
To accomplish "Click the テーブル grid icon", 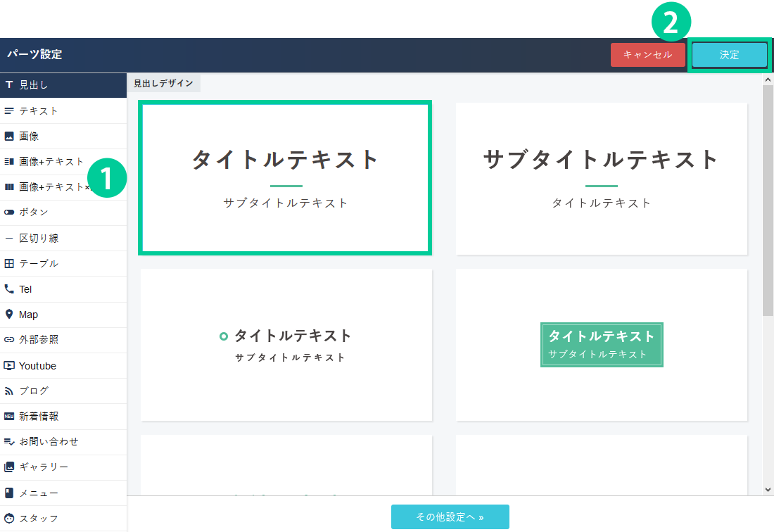I will [9, 264].
